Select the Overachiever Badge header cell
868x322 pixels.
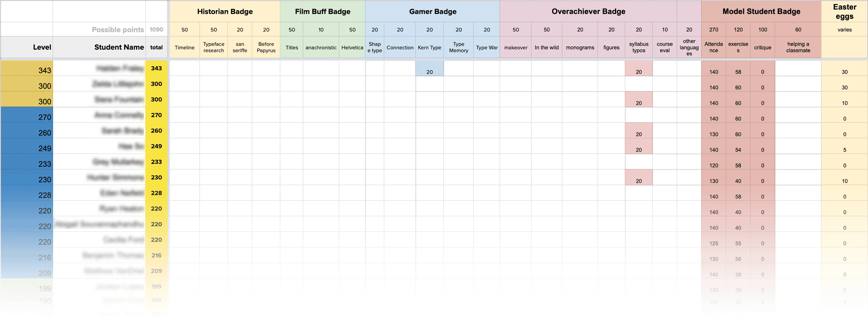click(x=588, y=11)
